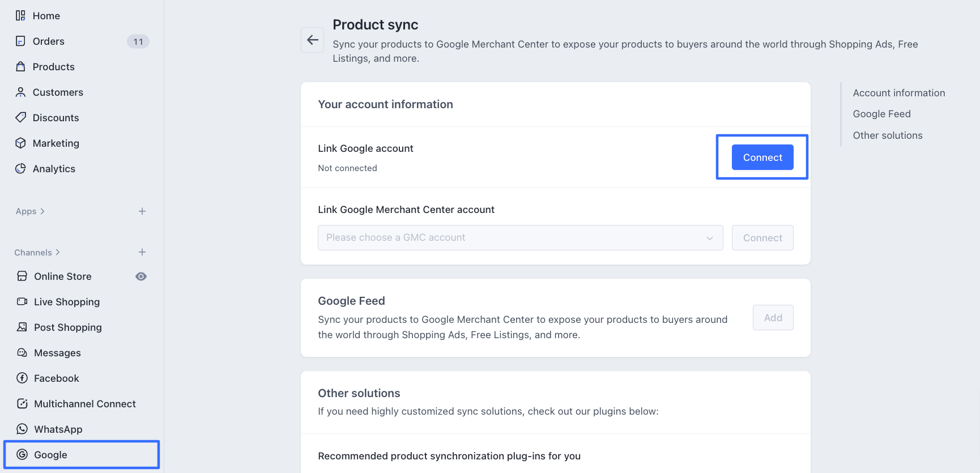Expand the Channels section chevron
Viewport: 980px width, 473px height.
click(x=58, y=253)
